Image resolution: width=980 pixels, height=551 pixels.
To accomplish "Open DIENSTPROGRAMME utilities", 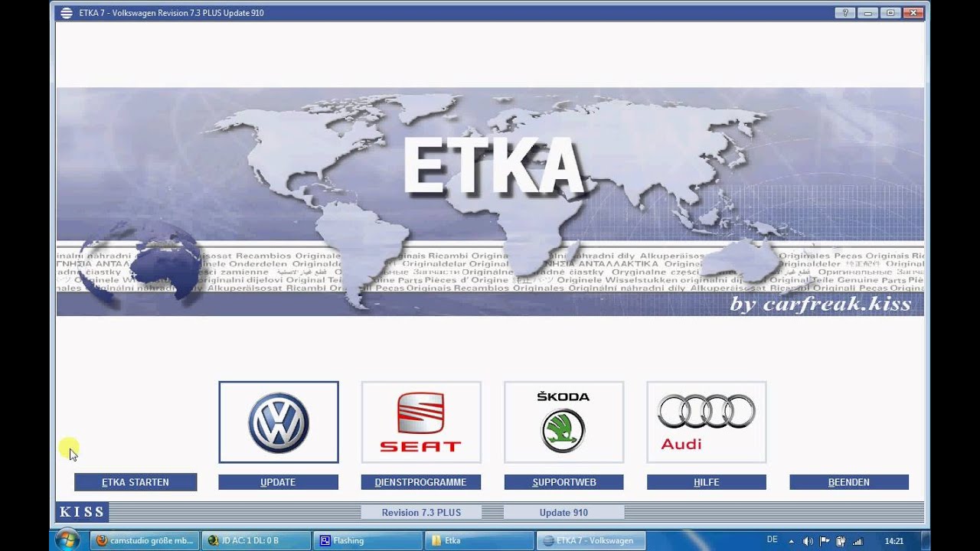I will pyautogui.click(x=421, y=482).
